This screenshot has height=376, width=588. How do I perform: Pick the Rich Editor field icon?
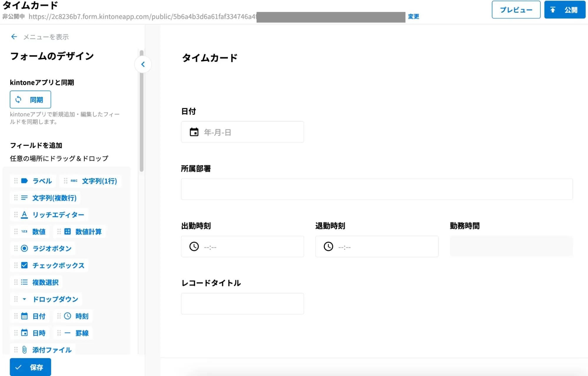click(24, 215)
